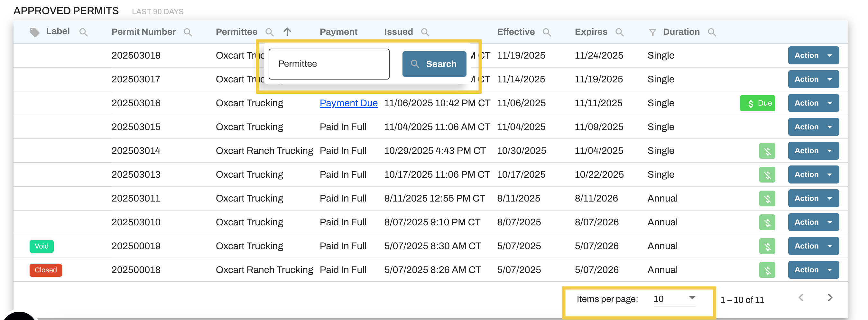
Task: Select permit number 202503013
Action: point(136,175)
